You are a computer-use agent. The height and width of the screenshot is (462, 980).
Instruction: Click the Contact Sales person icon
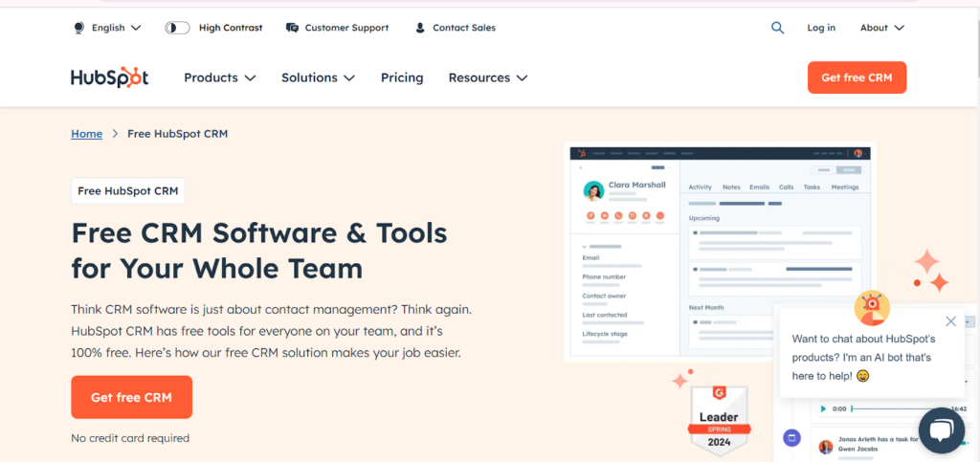420,28
